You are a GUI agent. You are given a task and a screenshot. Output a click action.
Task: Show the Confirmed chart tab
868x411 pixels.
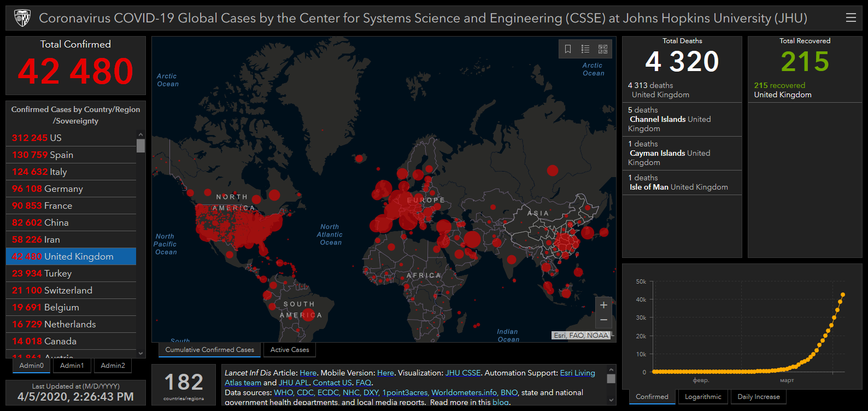652,397
